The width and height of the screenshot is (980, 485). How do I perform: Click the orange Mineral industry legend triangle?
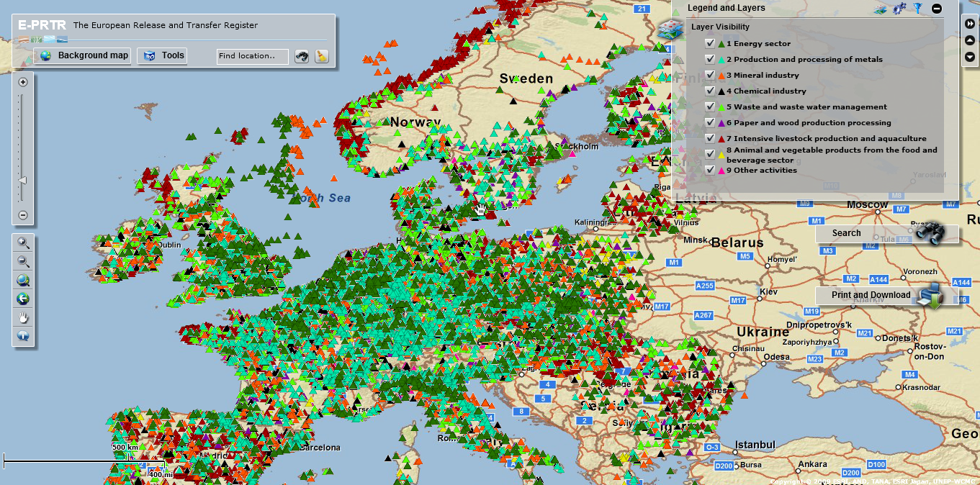click(721, 76)
